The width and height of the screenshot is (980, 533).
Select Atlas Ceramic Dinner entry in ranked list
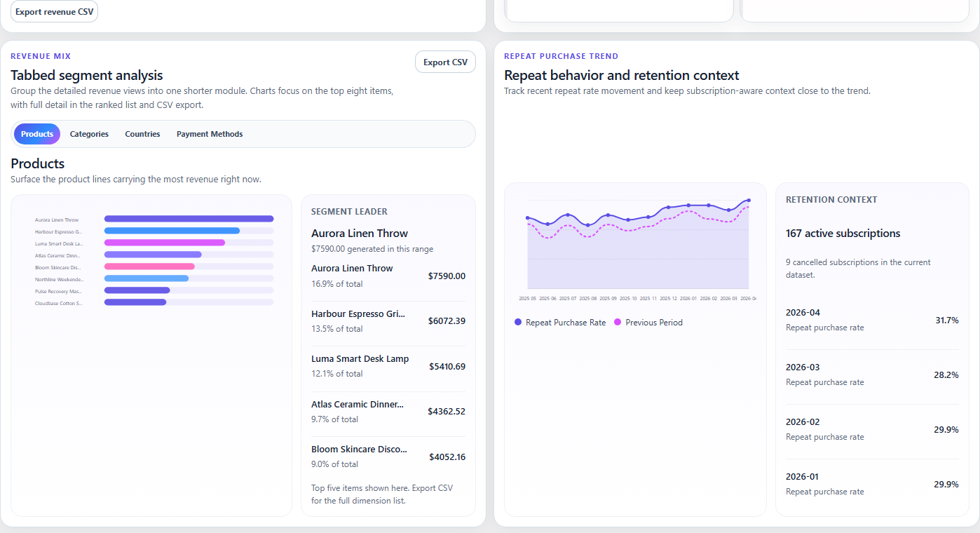coord(388,411)
